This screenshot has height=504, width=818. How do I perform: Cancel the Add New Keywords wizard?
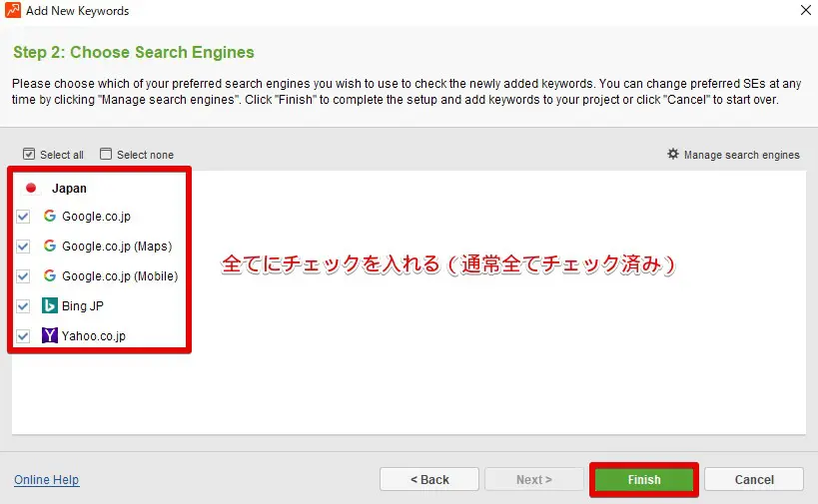pyautogui.click(x=754, y=479)
